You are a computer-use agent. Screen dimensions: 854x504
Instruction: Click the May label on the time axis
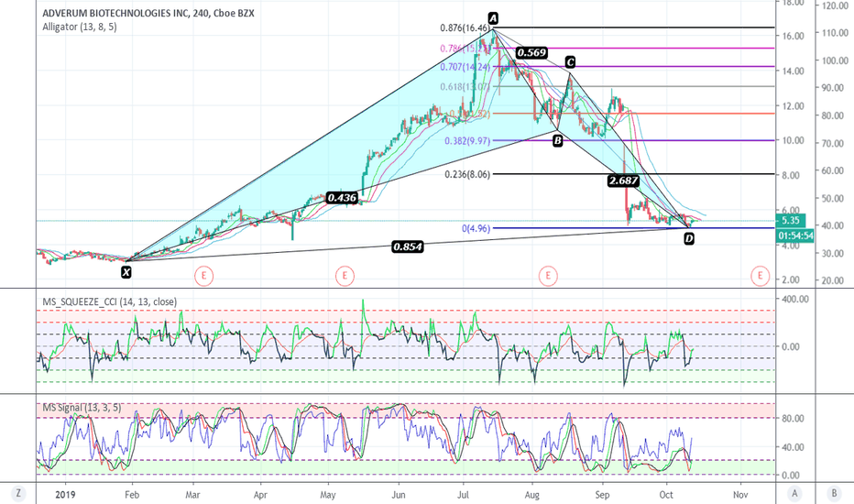click(328, 495)
